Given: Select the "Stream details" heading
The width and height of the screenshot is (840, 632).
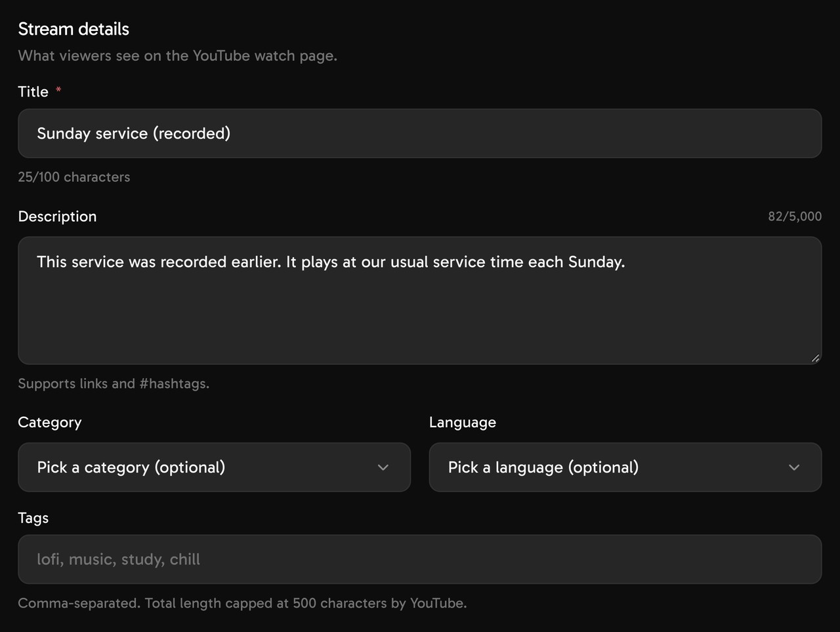Looking at the screenshot, I should pyautogui.click(x=73, y=29).
